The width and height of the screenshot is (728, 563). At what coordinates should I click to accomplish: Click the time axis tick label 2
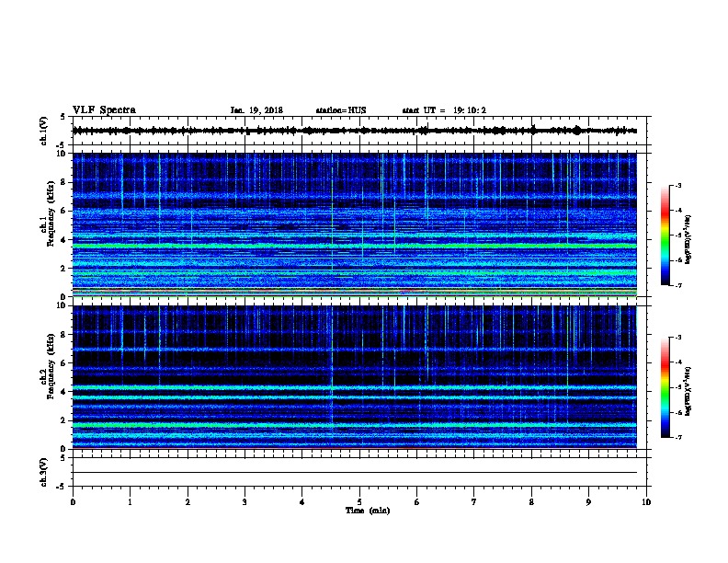click(x=188, y=502)
